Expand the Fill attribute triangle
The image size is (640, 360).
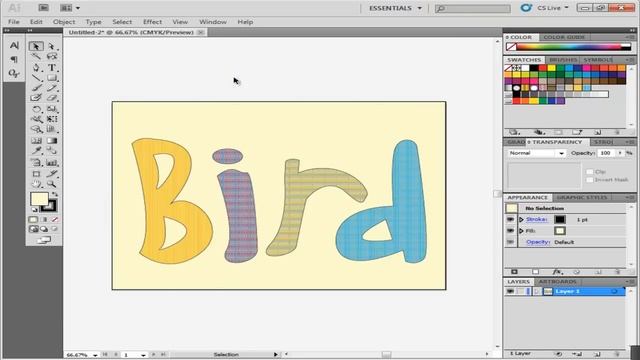coord(521,231)
